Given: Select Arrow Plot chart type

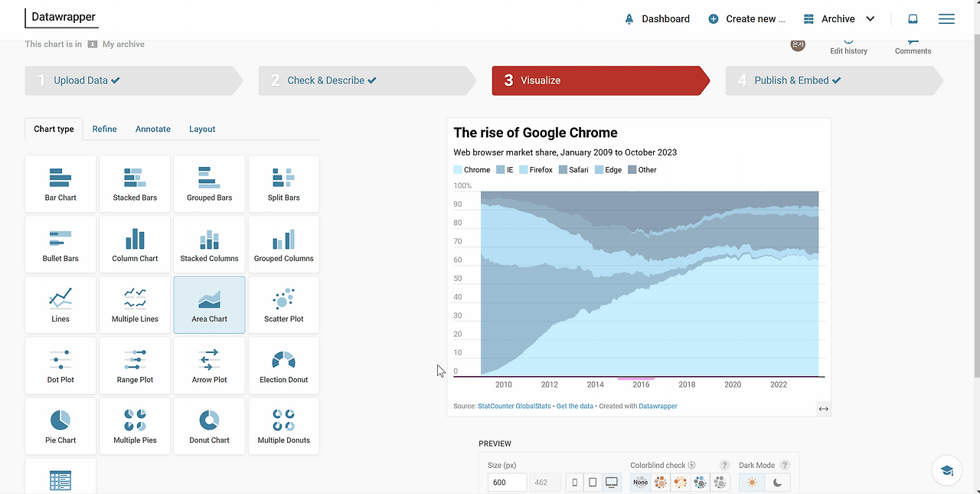Looking at the screenshot, I should point(209,365).
